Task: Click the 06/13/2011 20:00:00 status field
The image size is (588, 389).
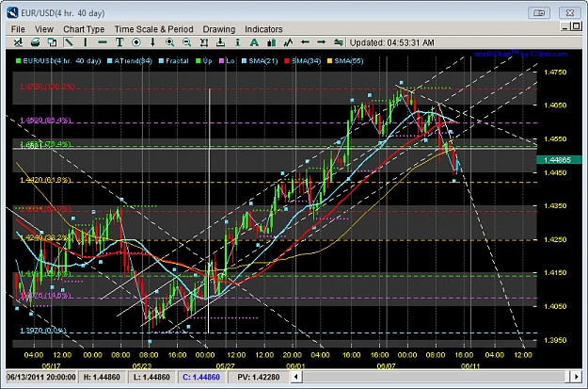Action: pos(41,377)
